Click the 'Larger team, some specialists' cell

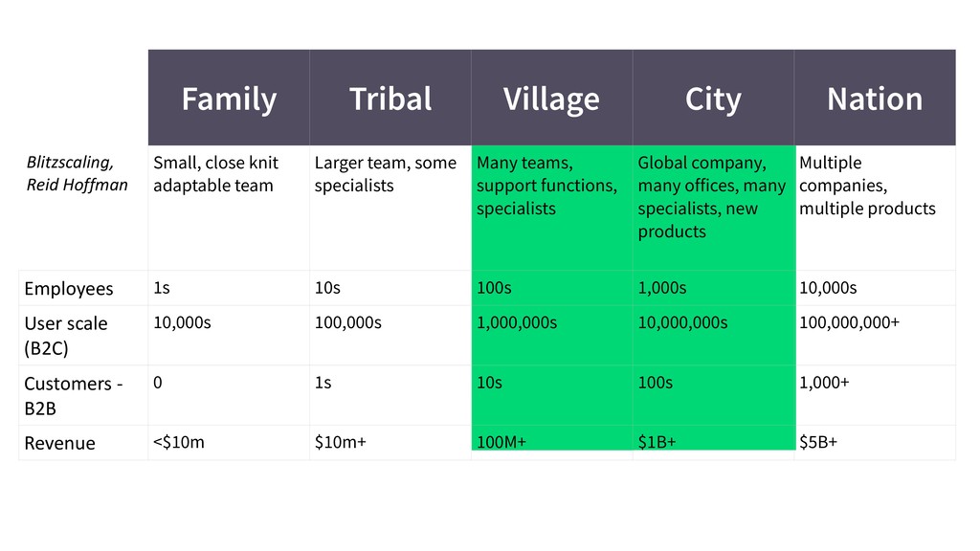(x=390, y=208)
